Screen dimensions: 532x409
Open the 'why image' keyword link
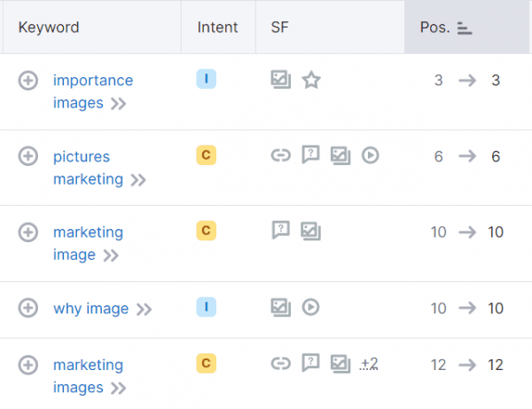click(x=91, y=309)
